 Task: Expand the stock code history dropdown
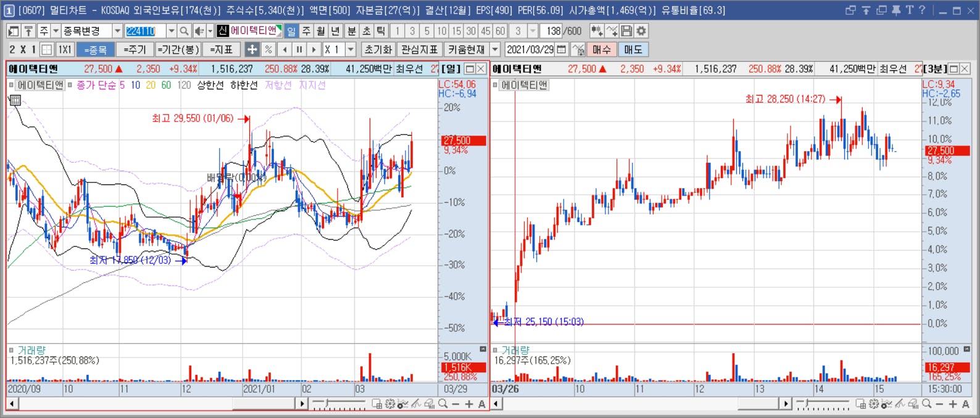coord(172,31)
